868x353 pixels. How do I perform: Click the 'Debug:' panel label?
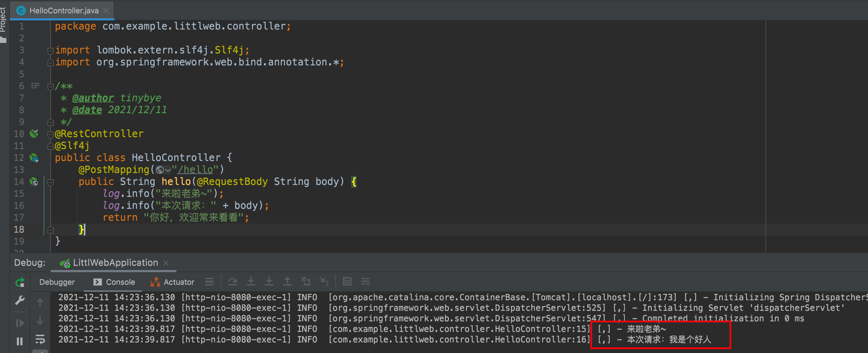30,263
